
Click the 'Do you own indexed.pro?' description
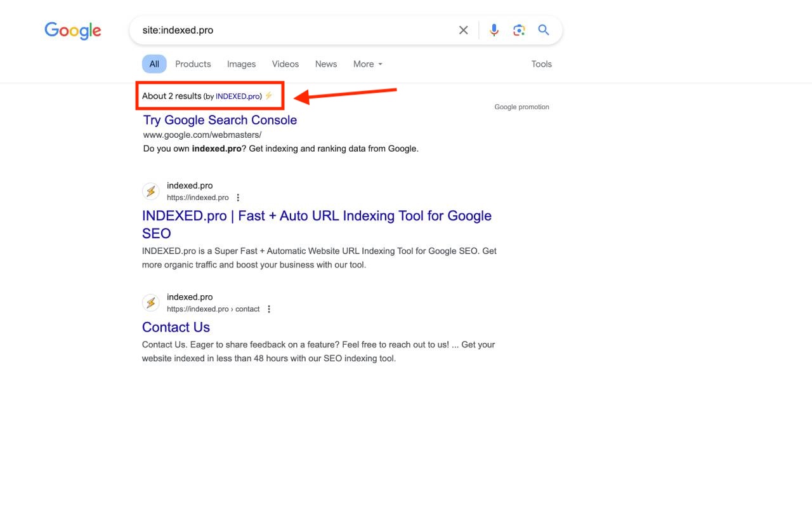(281, 149)
